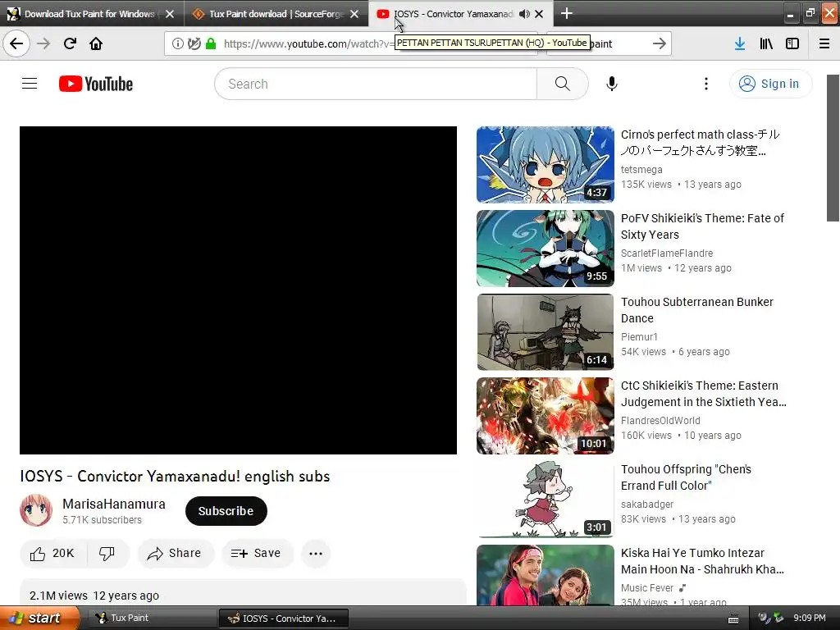This screenshot has height=630, width=840.
Task: Click the ScarletFlameFlandre channel name
Action: 667,253
